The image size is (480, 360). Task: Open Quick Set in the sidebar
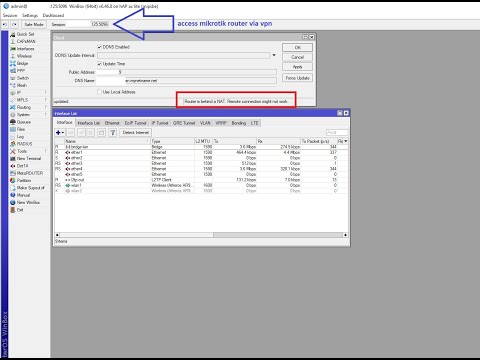(25, 34)
